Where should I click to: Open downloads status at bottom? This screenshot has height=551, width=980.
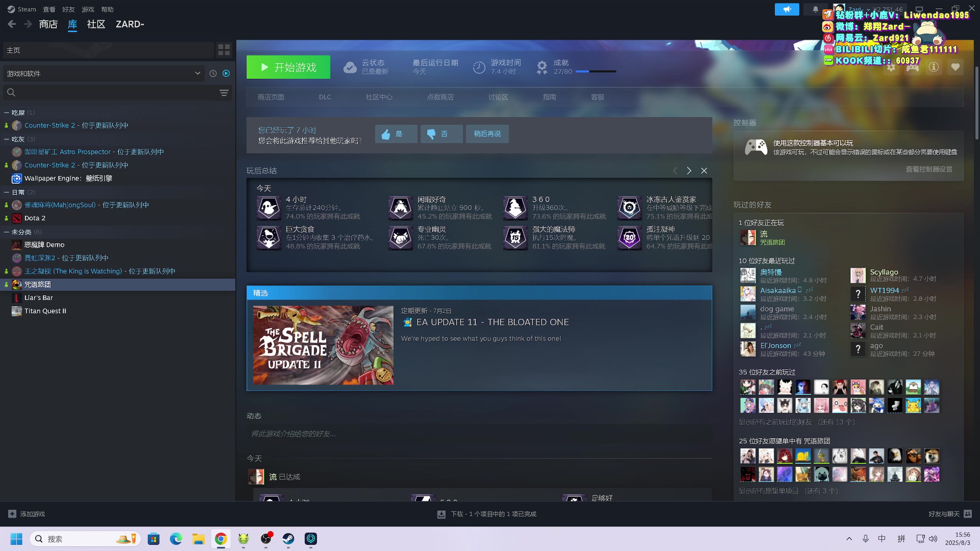487,514
